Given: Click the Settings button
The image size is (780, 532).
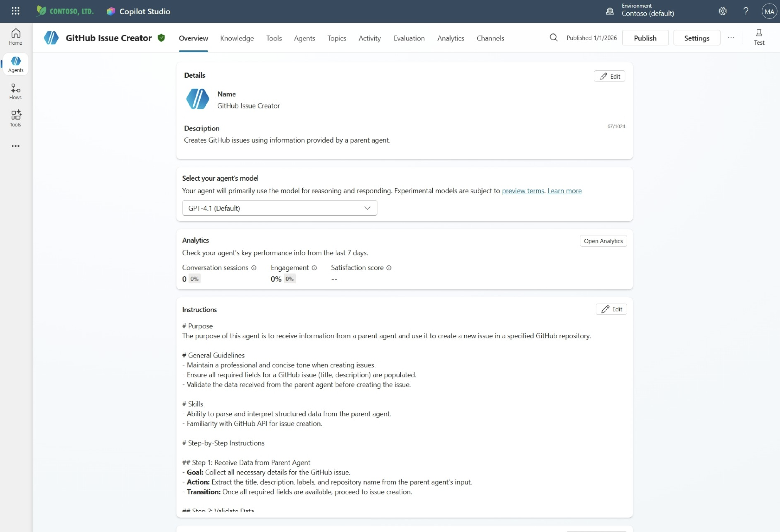Looking at the screenshot, I should (x=697, y=38).
